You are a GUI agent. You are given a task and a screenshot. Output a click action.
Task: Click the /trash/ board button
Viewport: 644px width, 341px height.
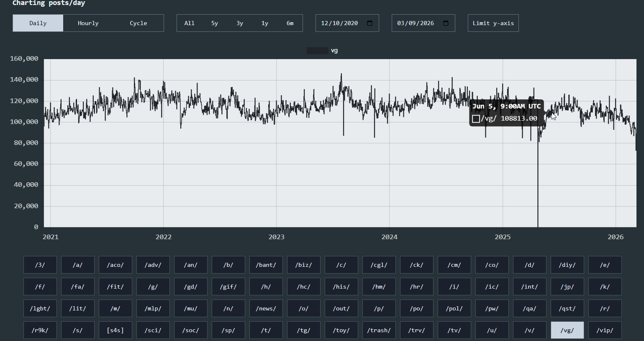pyautogui.click(x=379, y=330)
